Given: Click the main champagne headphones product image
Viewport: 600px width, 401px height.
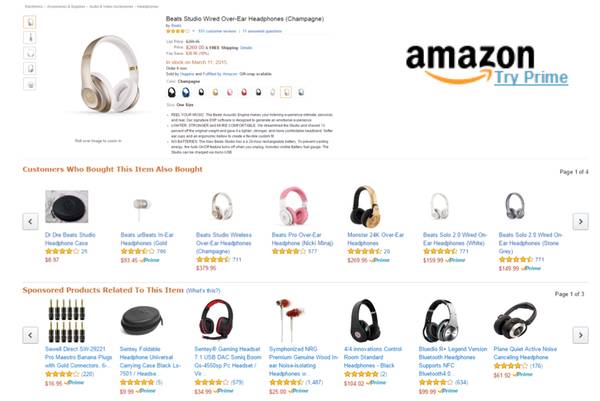Looking at the screenshot, I should 109,75.
